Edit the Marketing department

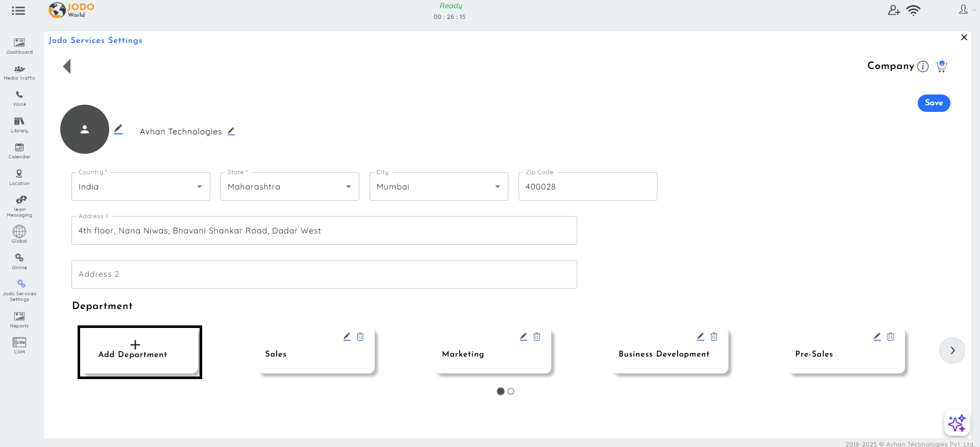coord(524,337)
